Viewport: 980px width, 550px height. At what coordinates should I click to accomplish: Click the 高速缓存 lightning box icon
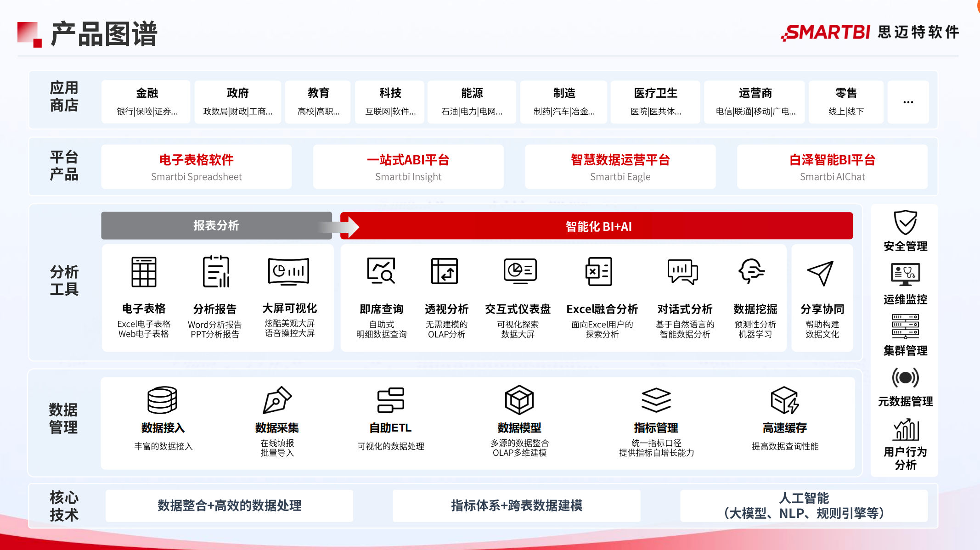point(785,400)
